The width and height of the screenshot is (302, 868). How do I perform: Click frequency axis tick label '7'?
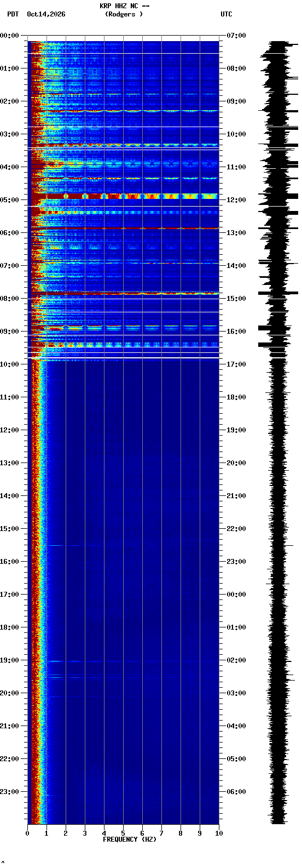[x=161, y=833]
